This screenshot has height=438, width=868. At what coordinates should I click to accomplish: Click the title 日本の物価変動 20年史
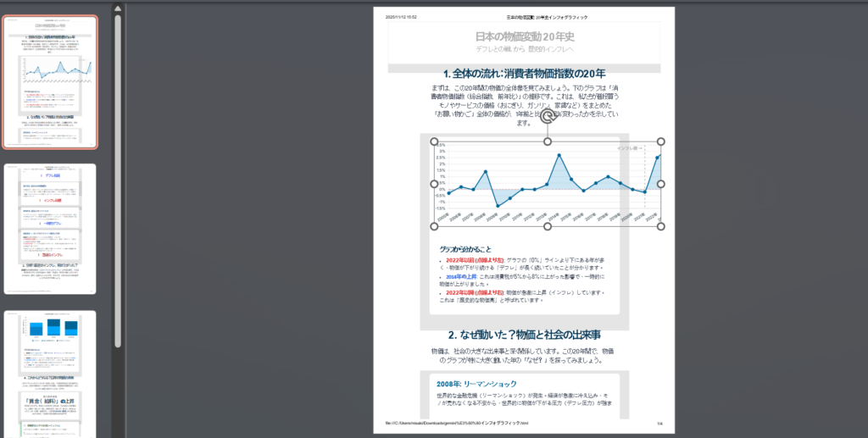tap(524, 36)
